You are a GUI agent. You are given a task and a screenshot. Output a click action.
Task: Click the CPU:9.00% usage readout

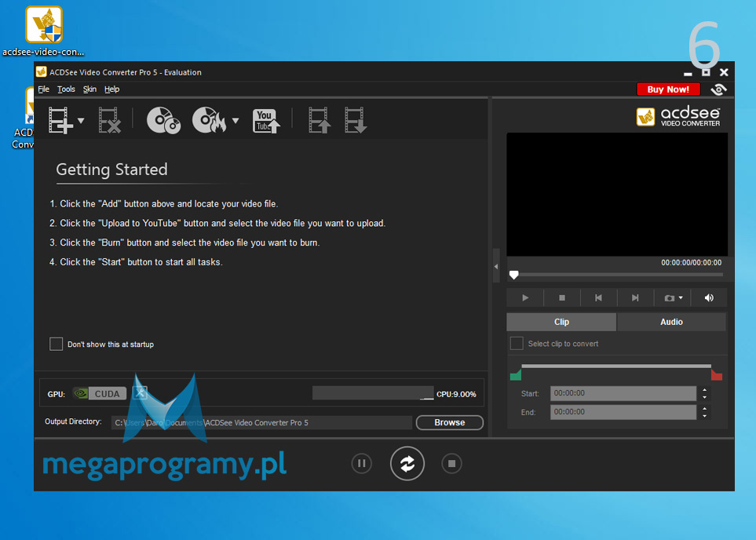tap(456, 394)
